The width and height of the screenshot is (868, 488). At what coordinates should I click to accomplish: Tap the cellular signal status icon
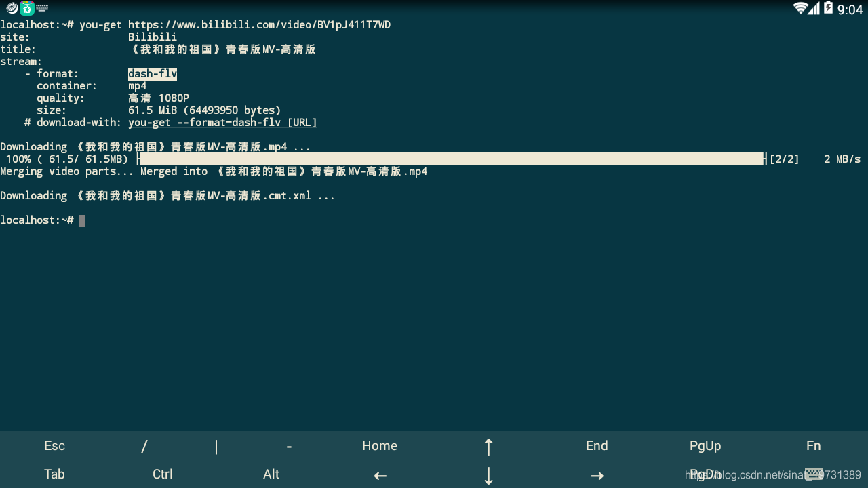[x=814, y=8]
